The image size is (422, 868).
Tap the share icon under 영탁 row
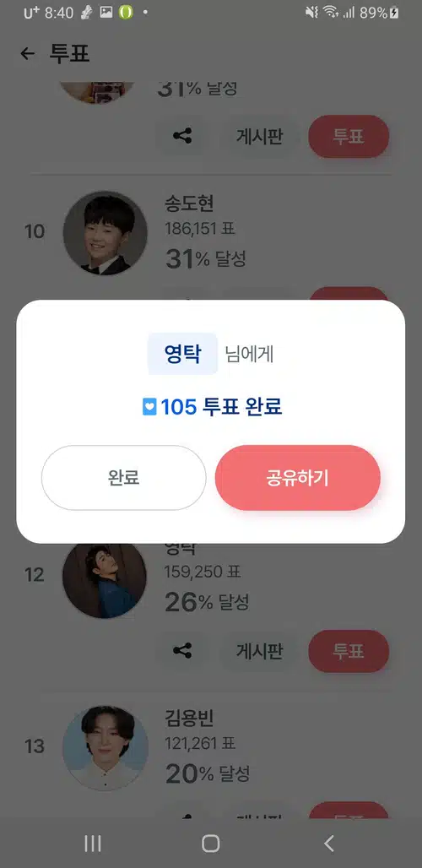click(182, 650)
